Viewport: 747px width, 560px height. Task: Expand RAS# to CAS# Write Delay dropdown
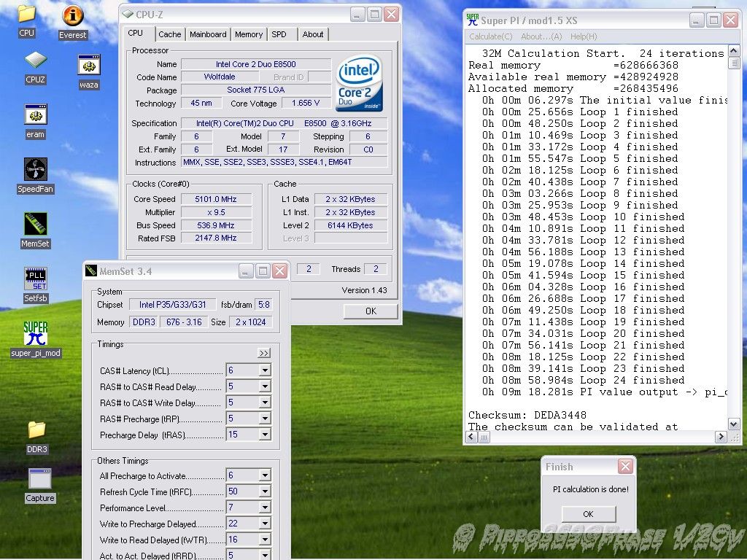(266, 402)
